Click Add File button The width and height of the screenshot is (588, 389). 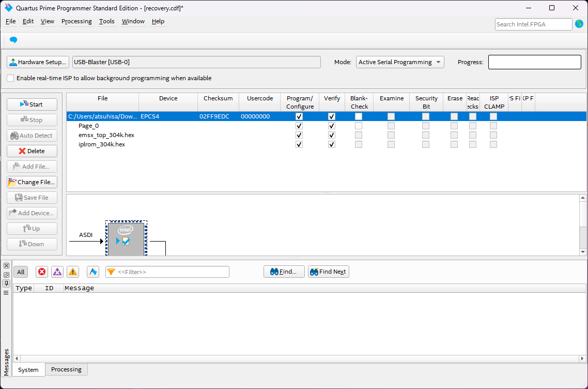pos(32,167)
